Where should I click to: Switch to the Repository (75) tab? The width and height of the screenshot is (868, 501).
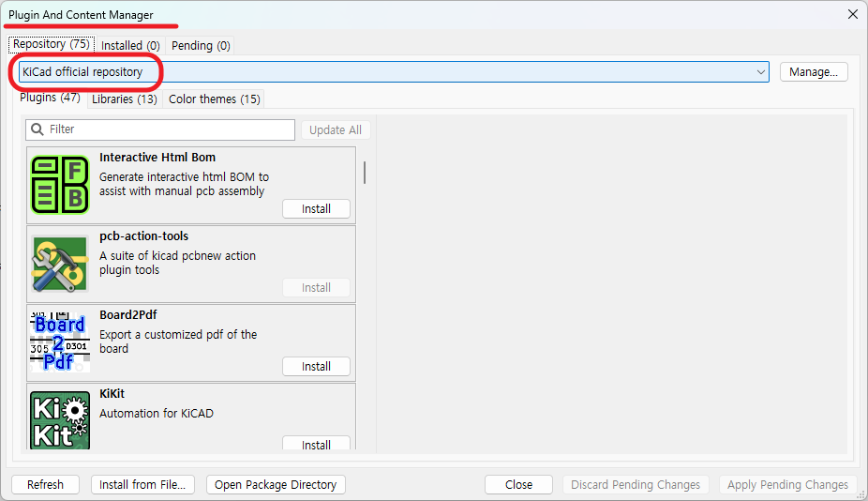(52, 44)
